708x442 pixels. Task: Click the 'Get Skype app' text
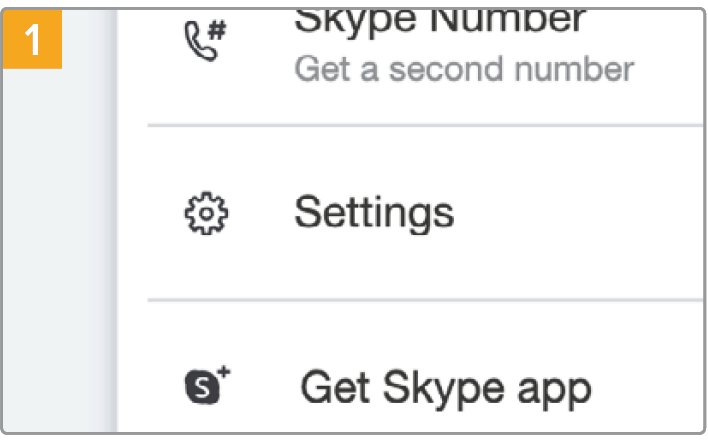tap(445, 386)
